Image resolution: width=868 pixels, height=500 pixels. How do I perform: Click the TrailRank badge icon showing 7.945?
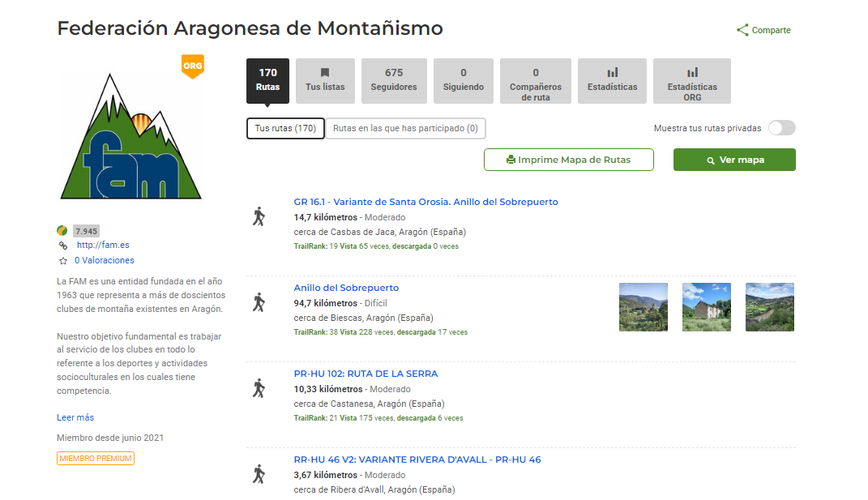click(x=62, y=231)
